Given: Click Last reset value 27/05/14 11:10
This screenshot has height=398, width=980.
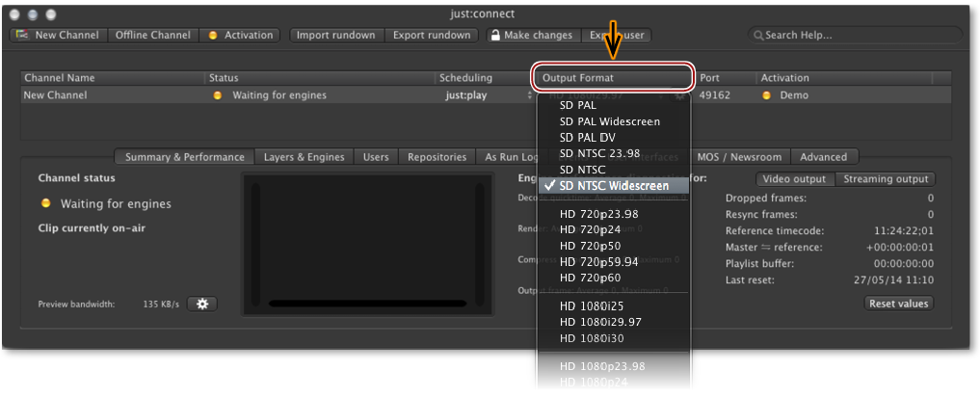Looking at the screenshot, I should (893, 279).
